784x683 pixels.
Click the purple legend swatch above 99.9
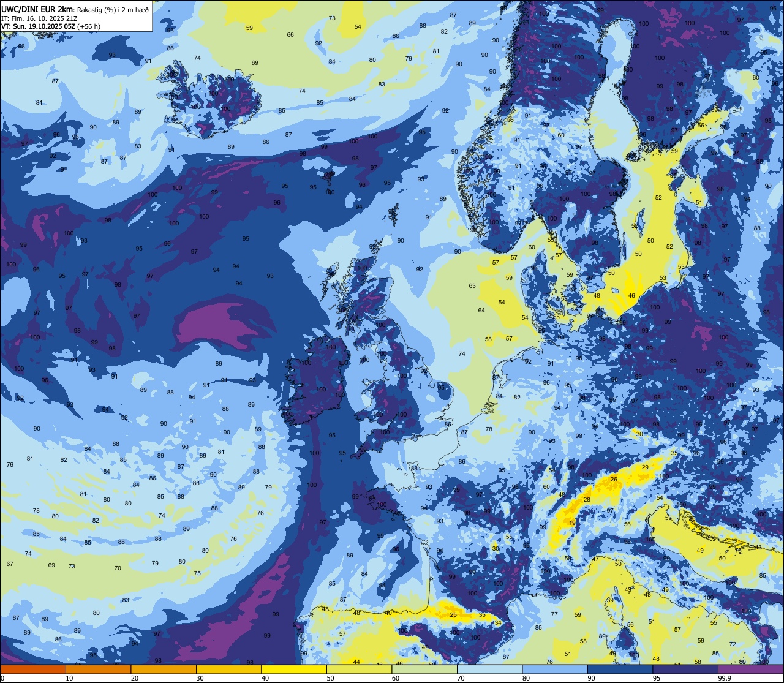click(x=750, y=670)
